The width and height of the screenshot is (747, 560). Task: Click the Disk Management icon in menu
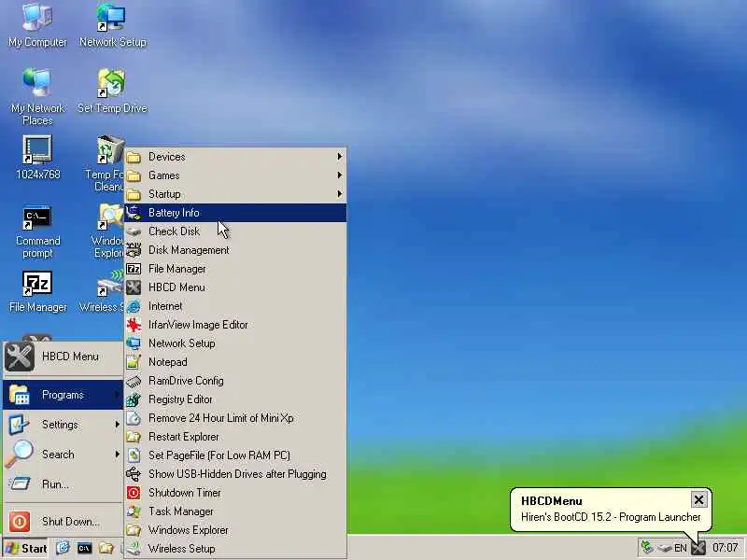(x=134, y=250)
